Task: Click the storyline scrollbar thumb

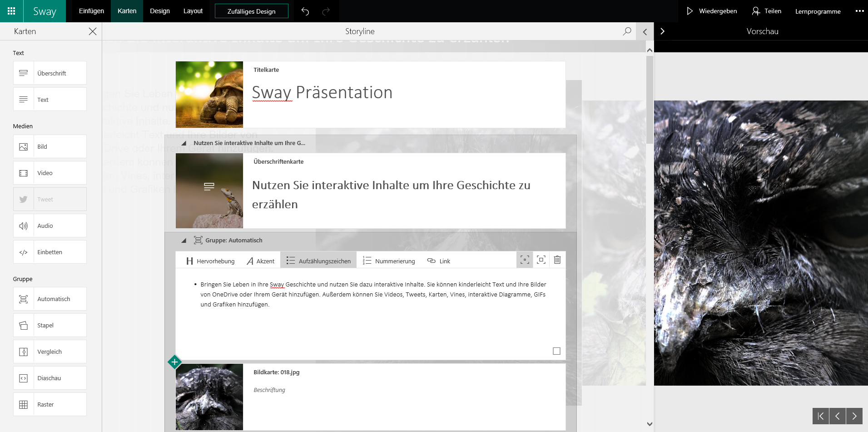Action: (650, 99)
